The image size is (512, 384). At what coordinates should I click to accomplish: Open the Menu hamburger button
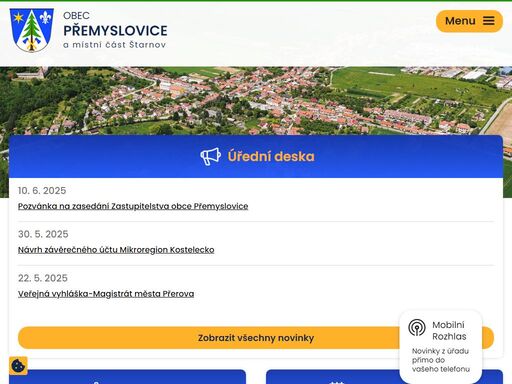point(469,21)
